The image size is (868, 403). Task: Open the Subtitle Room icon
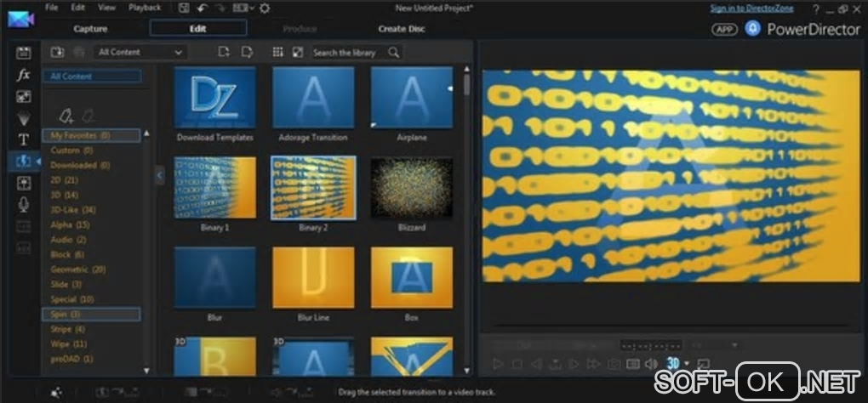click(23, 247)
